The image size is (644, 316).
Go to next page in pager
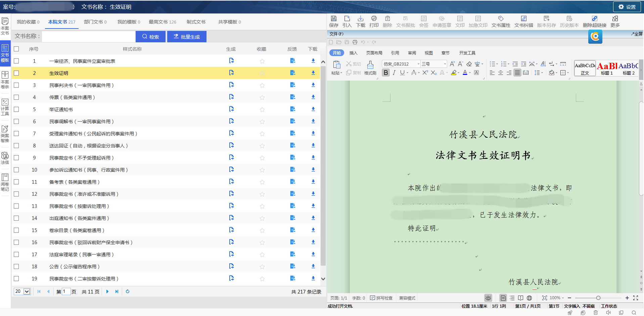pos(107,291)
